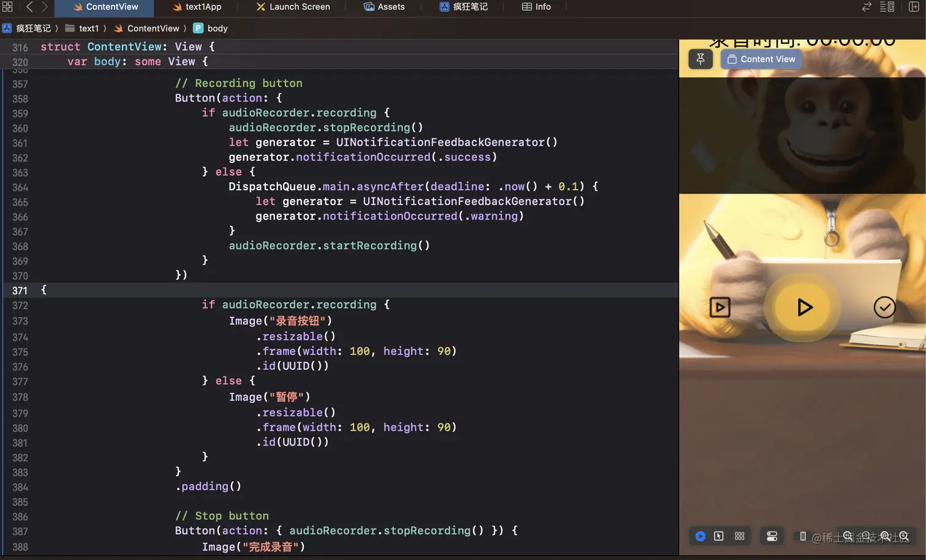
Task: Zoom preview canvas to 100%
Action: point(866,536)
